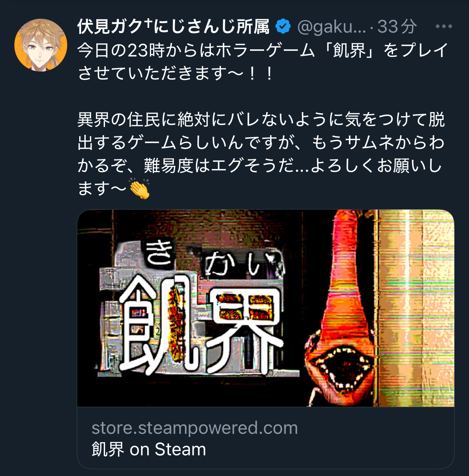Click the もうサムネからわ text segment
This screenshot has width=469, height=476.
(x=378, y=142)
